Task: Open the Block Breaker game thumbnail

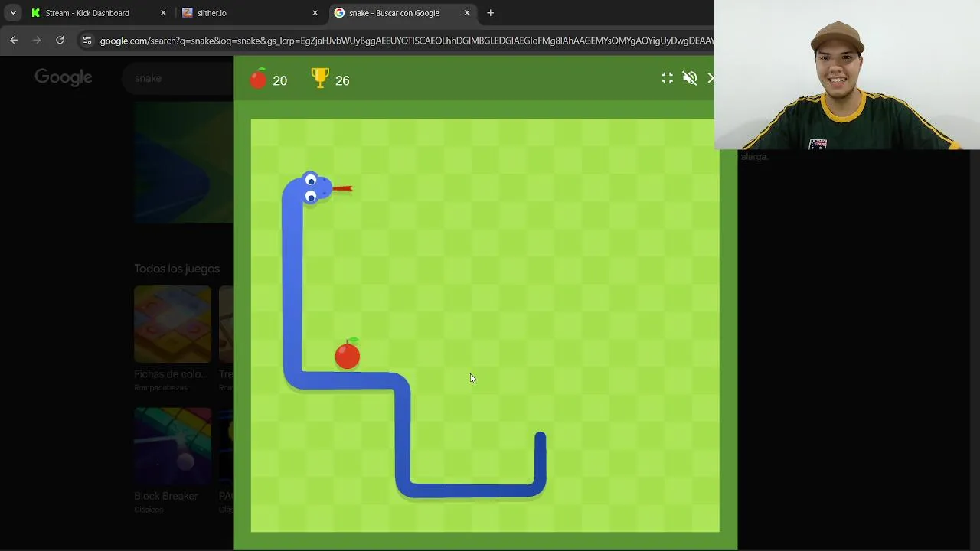Action: point(172,446)
